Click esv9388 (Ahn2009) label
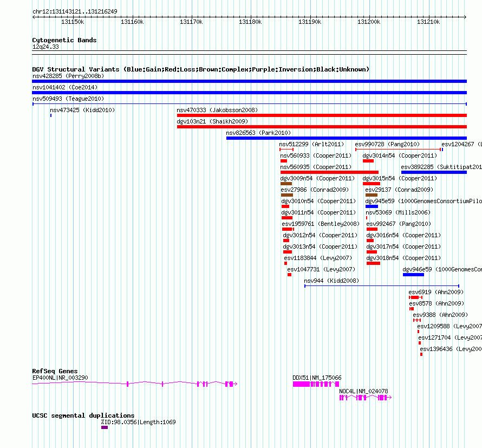The height and width of the screenshot is (448, 482). (x=440, y=315)
